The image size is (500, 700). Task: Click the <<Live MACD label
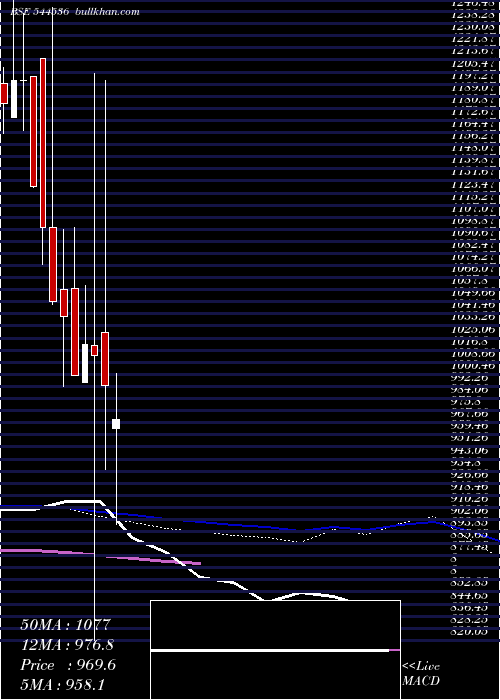421,674
